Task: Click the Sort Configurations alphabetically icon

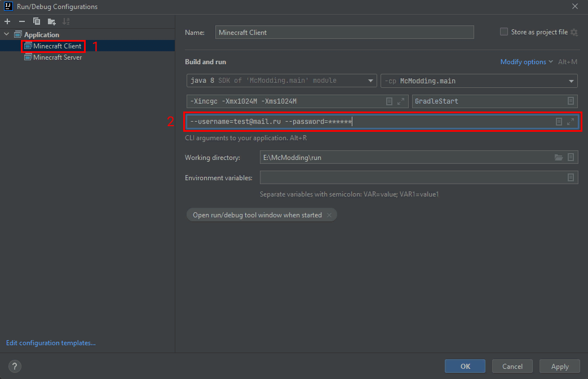Action: [66, 21]
